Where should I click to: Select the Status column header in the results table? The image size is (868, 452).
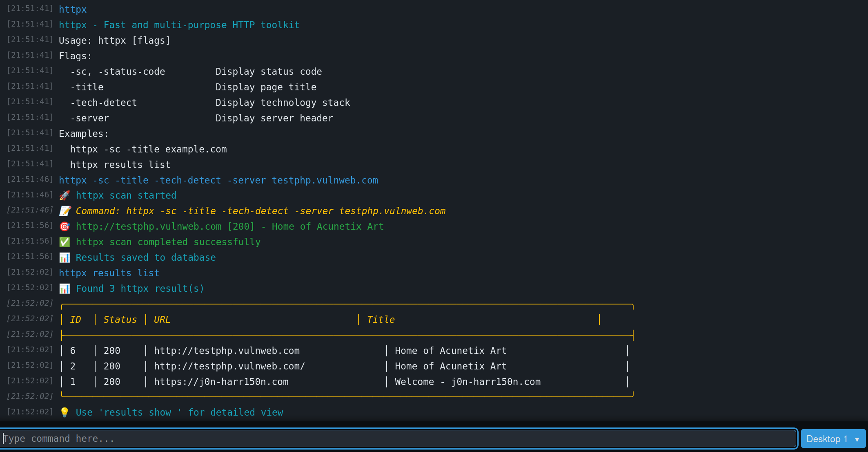pyautogui.click(x=120, y=319)
